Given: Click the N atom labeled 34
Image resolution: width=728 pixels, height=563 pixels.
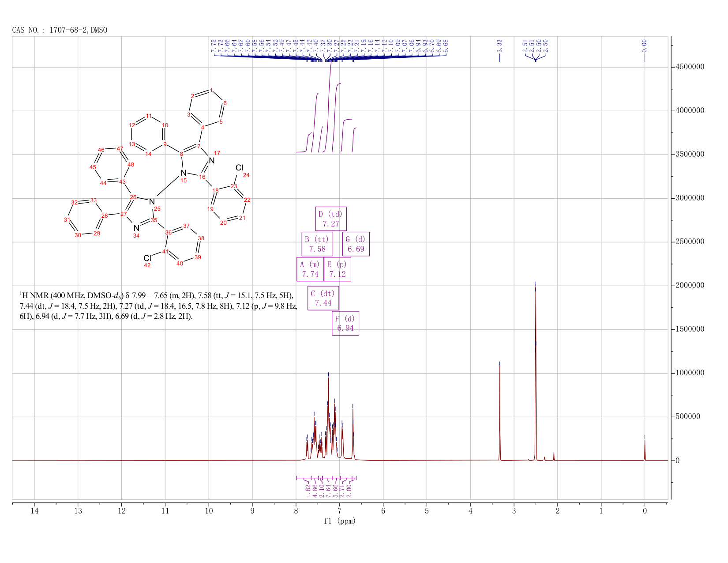Looking at the screenshot, I should point(137,228).
